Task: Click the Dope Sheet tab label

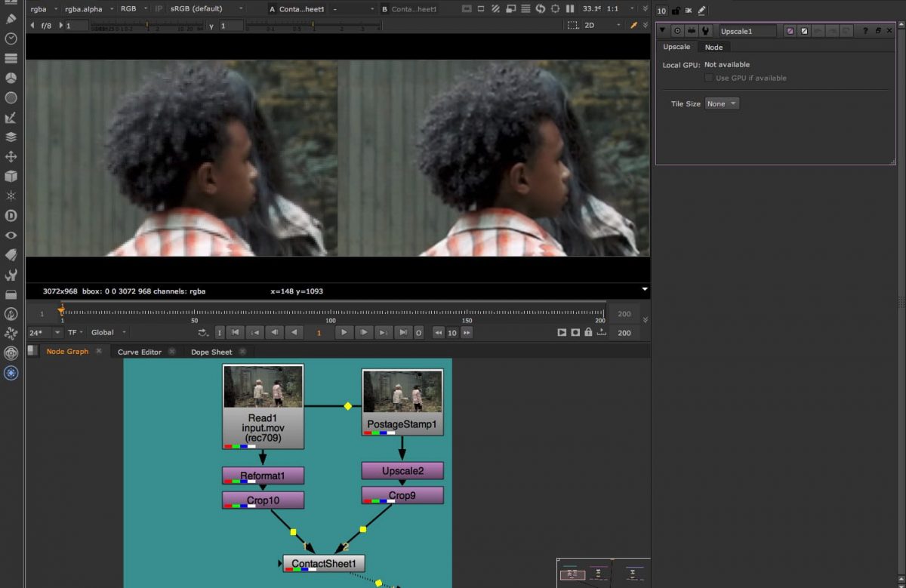Action: click(212, 351)
